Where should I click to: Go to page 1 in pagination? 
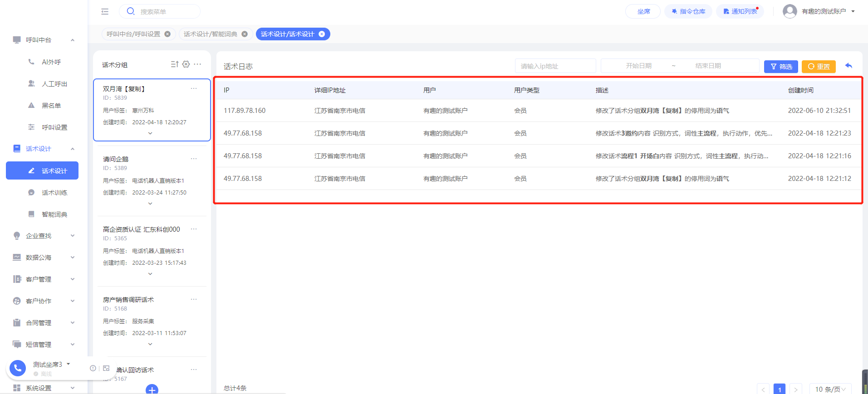click(x=780, y=389)
